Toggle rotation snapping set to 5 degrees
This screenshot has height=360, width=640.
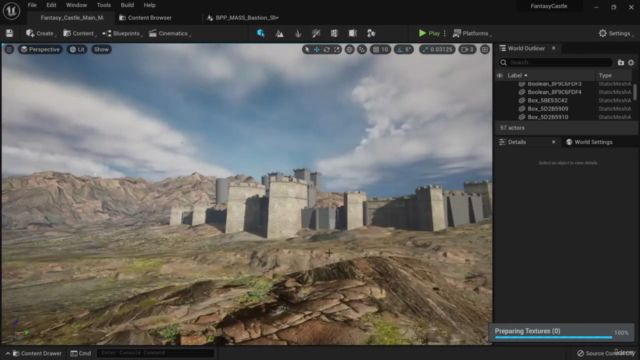404,49
